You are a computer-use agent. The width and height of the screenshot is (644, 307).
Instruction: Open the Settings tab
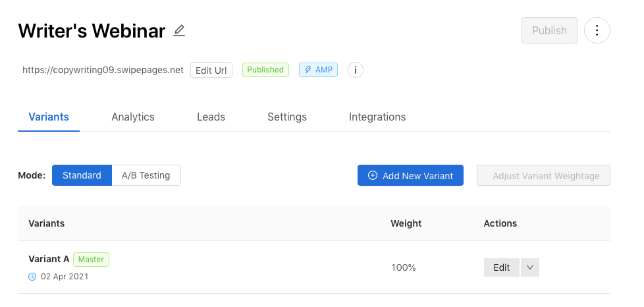pyautogui.click(x=287, y=117)
